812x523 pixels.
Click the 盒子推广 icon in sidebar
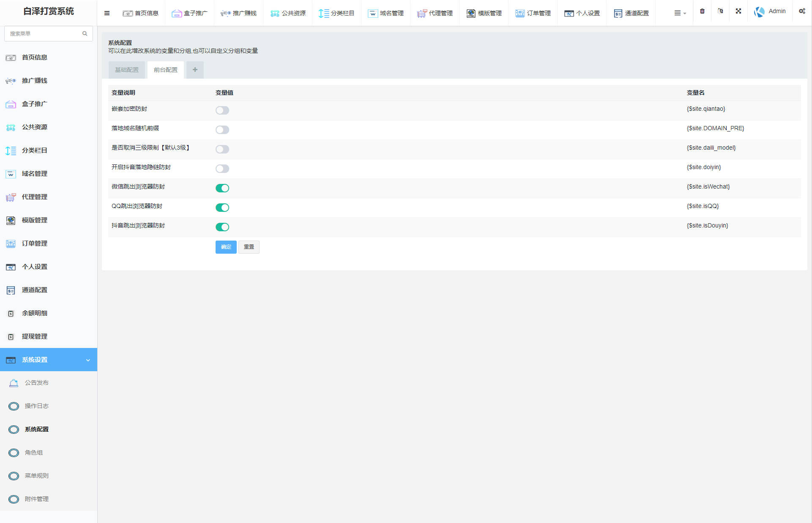[11, 104]
